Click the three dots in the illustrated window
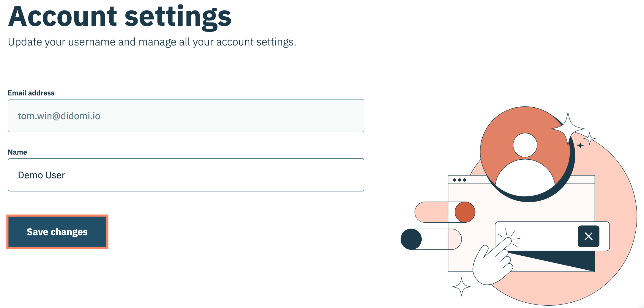The width and height of the screenshot is (644, 308). pos(459,180)
